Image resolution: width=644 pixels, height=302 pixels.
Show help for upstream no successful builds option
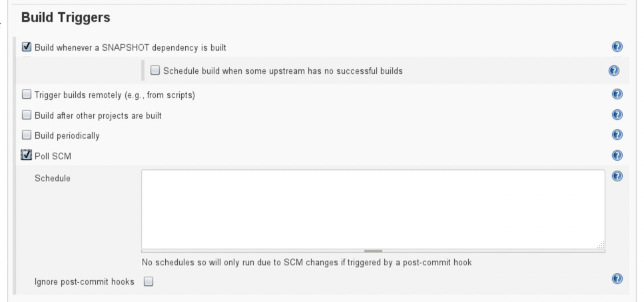pyautogui.click(x=614, y=71)
